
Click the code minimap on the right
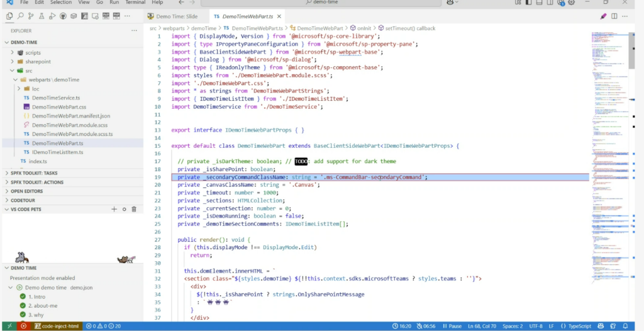[x=606, y=94]
